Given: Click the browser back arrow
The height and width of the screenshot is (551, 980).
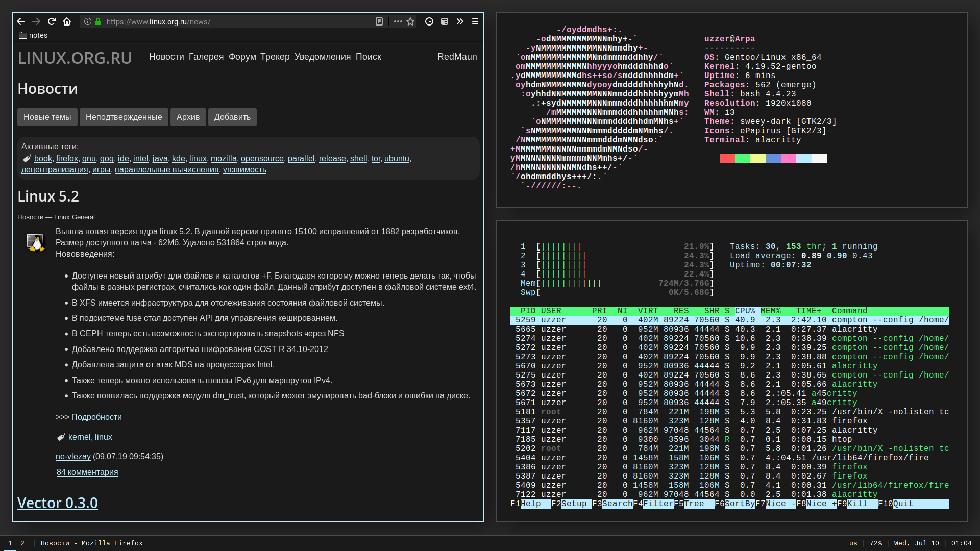Looking at the screenshot, I should pyautogui.click(x=21, y=21).
